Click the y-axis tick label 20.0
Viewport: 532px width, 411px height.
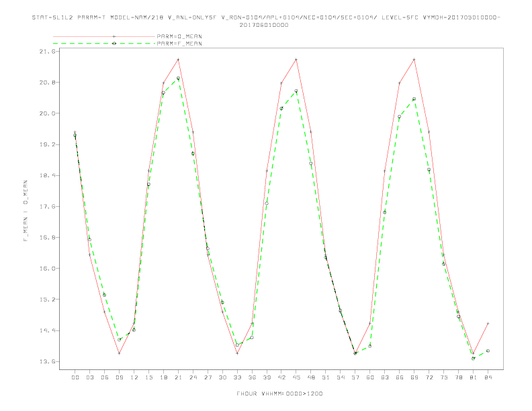pyautogui.click(x=47, y=113)
